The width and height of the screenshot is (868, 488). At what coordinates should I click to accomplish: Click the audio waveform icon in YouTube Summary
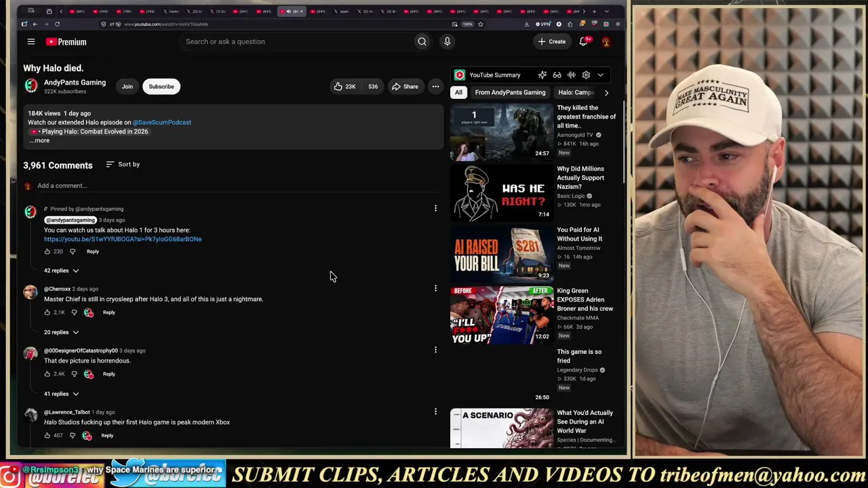pyautogui.click(x=571, y=75)
